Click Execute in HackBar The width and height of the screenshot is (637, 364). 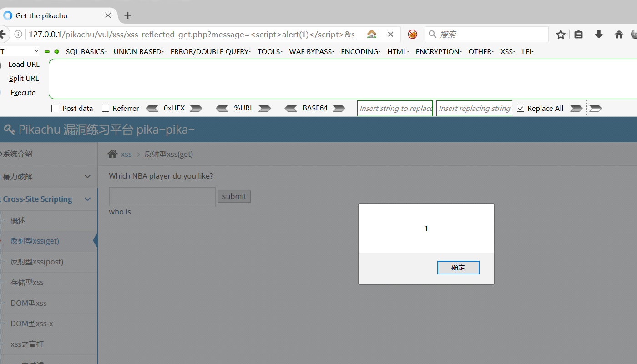(23, 93)
